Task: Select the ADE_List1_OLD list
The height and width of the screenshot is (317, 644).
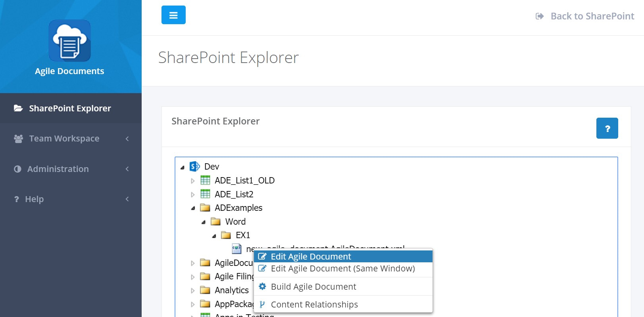Action: [244, 180]
